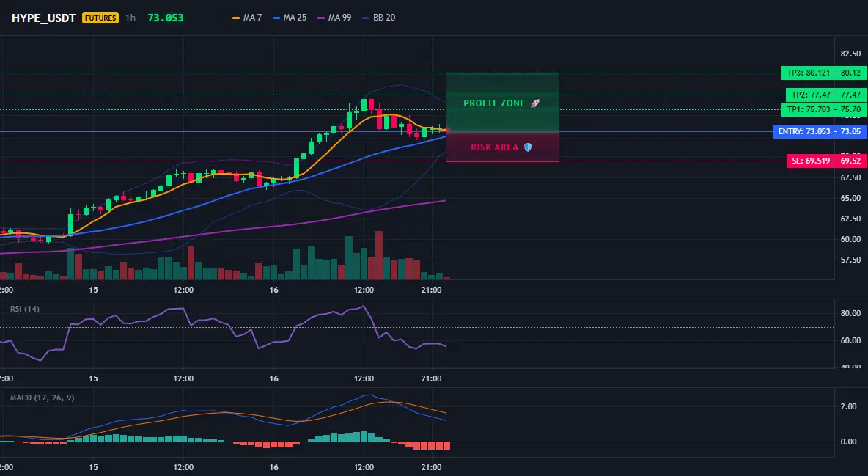The image size is (868, 476).
Task: Click the yellow FUTURES badge
Action: (x=100, y=18)
